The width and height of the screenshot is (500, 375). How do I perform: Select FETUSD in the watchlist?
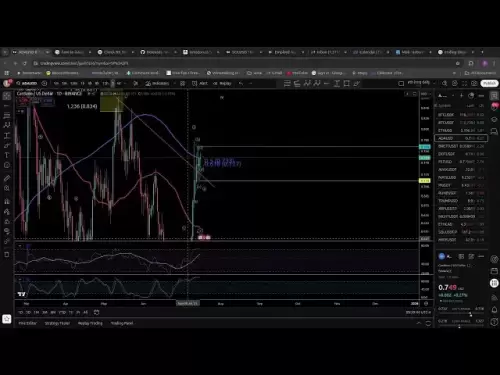click(x=461, y=162)
